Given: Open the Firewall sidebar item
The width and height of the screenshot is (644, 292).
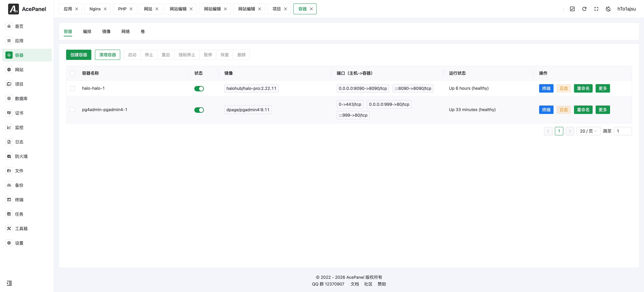Looking at the screenshot, I should coord(21,156).
